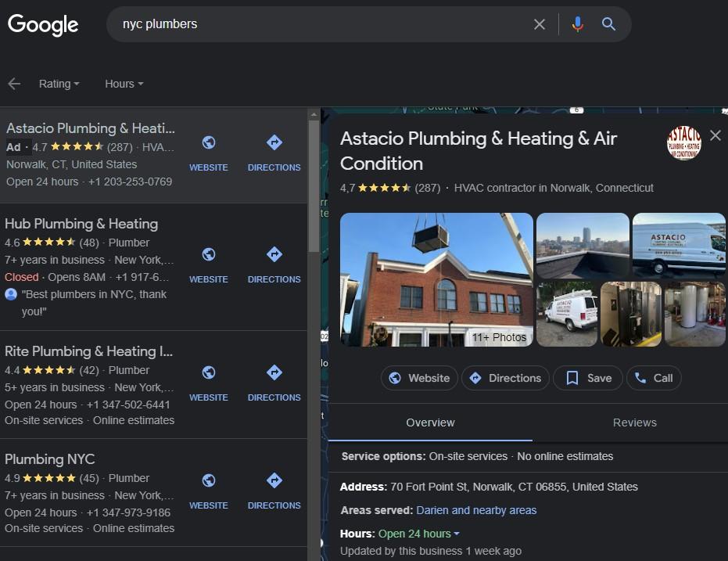Get directions icon for Rite Plumbing & Heating
This screenshot has height=561, width=728.
tap(274, 372)
